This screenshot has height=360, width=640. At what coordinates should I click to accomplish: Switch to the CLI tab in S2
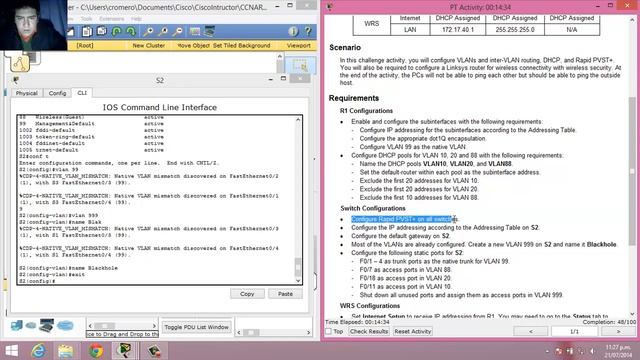pos(82,93)
